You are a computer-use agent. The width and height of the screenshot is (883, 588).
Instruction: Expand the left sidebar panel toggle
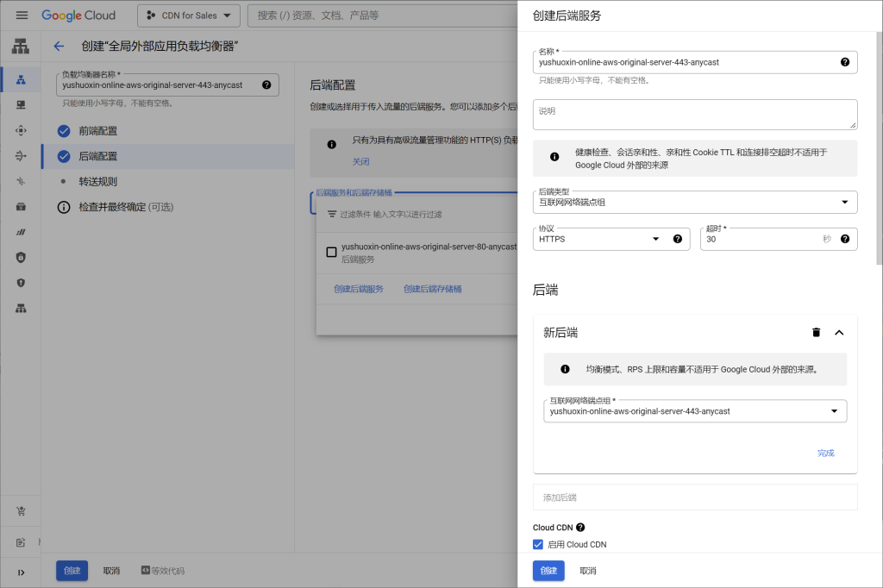click(21, 572)
